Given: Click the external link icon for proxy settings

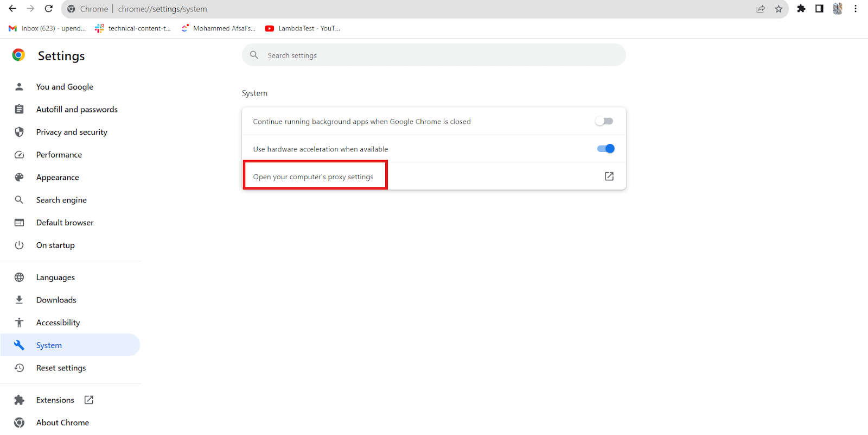Looking at the screenshot, I should click(x=609, y=176).
